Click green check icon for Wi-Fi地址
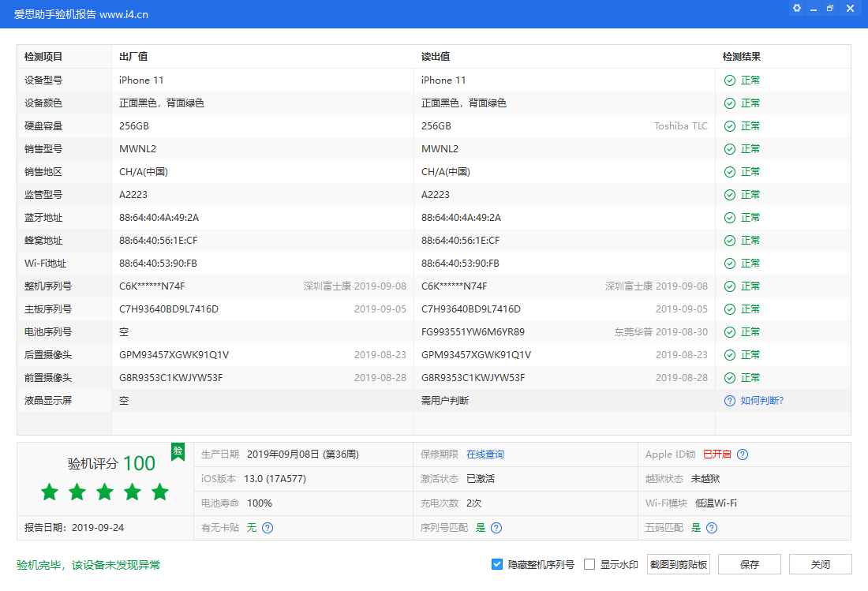The height and width of the screenshot is (591, 868). click(730, 264)
